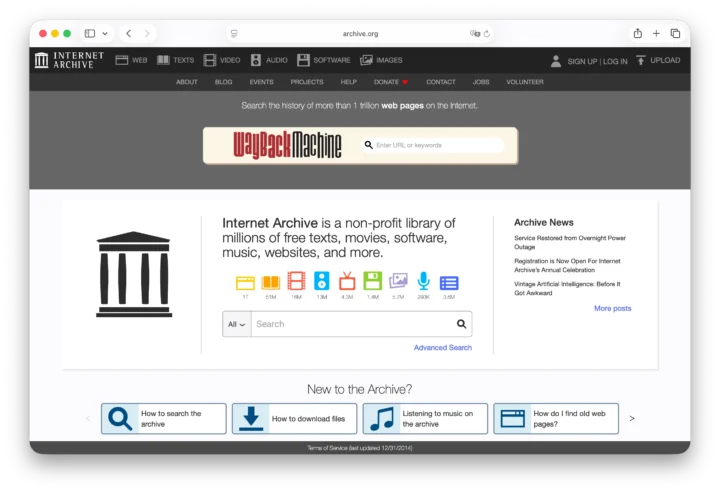Click Sign Up | Log In link
Image resolution: width=720 pixels, height=493 pixels.
click(x=597, y=62)
